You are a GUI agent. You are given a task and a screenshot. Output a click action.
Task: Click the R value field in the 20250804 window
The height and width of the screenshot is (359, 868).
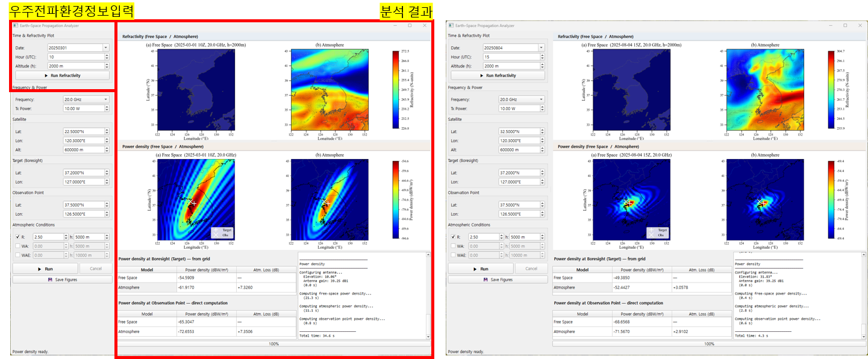[x=485, y=237]
